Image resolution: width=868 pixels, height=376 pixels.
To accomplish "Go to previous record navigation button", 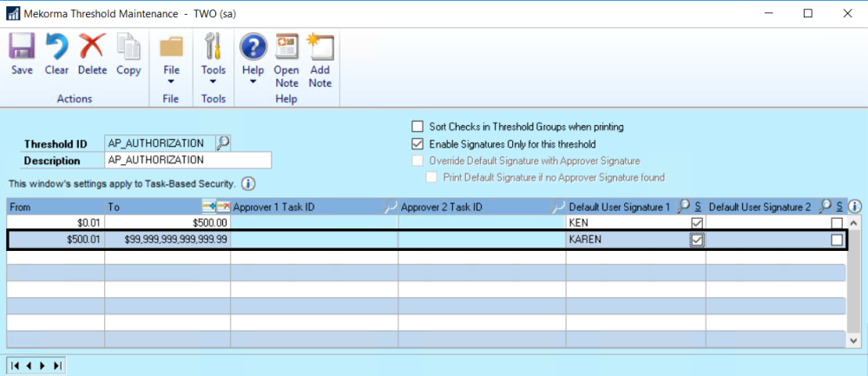I will tap(30, 366).
